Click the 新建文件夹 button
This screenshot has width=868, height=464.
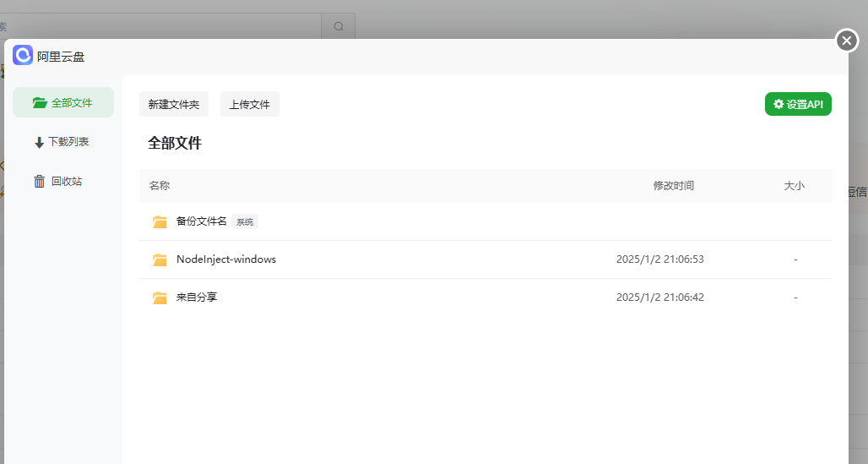tap(174, 104)
